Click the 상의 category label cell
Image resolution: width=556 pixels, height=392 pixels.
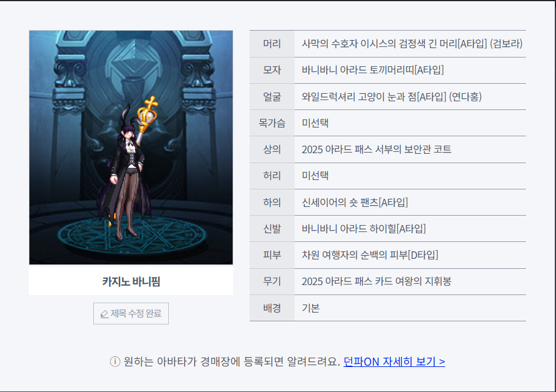point(272,149)
